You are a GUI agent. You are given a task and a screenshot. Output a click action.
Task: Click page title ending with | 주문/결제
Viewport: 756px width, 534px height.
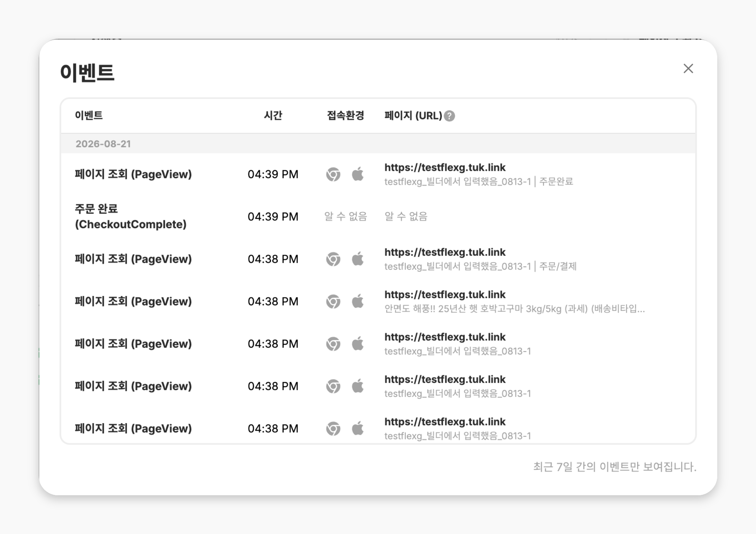pyautogui.click(x=480, y=267)
